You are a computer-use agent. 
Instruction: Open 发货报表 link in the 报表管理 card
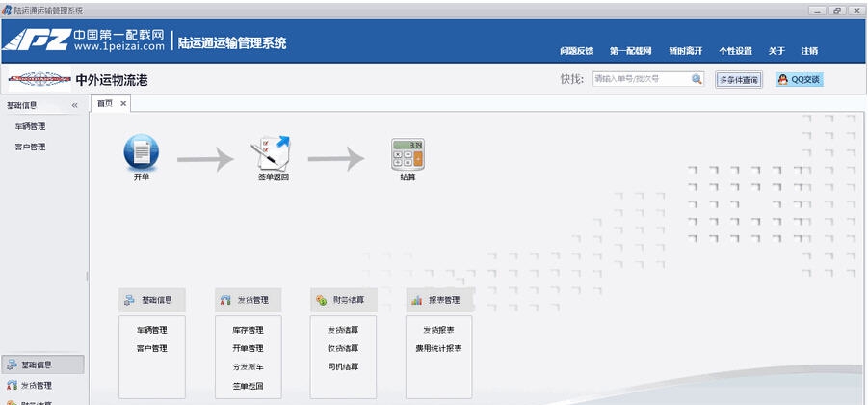[439, 330]
